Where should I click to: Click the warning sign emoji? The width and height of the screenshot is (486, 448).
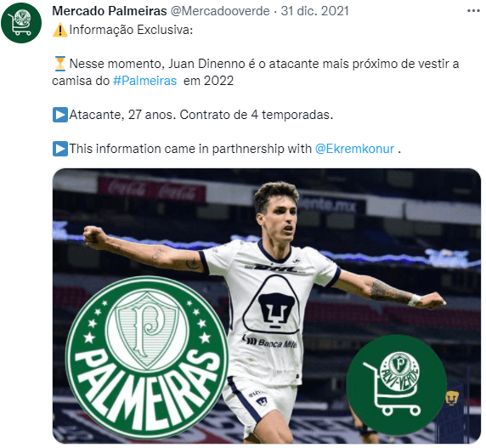coord(59,30)
